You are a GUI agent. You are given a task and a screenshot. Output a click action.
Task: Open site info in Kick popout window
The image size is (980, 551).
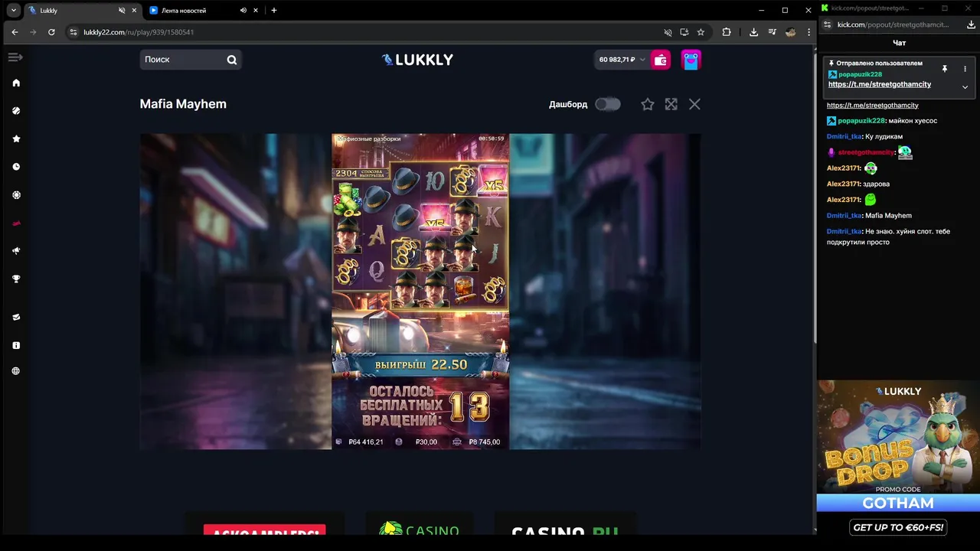(827, 24)
